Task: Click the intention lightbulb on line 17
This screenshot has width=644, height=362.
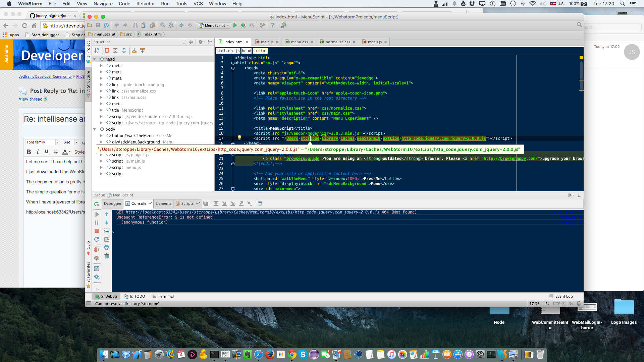Action: click(x=239, y=138)
